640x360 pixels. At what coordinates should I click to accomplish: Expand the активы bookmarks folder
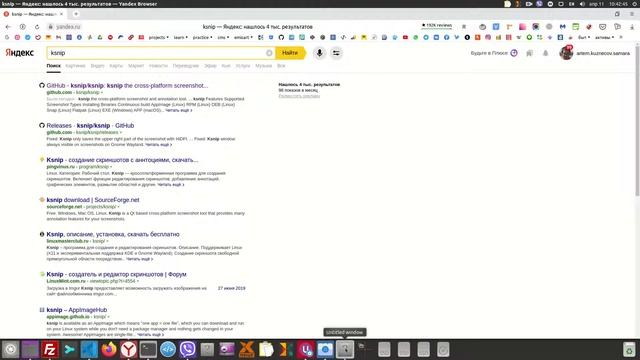[604, 37]
